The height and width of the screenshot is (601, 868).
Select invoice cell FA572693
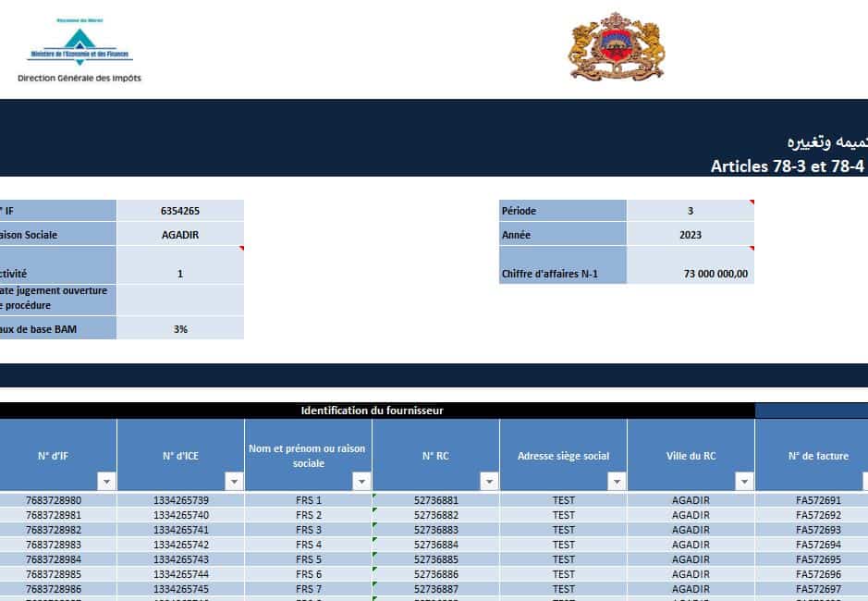tap(813, 530)
